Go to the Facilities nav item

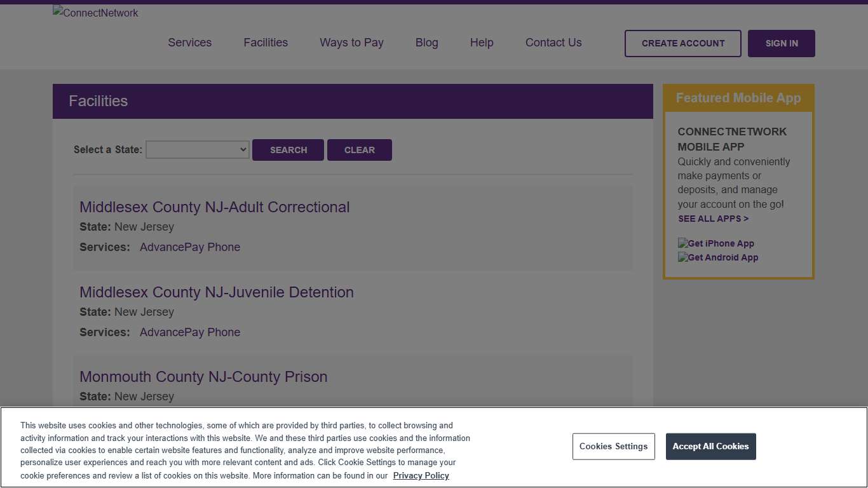pyautogui.click(x=266, y=43)
